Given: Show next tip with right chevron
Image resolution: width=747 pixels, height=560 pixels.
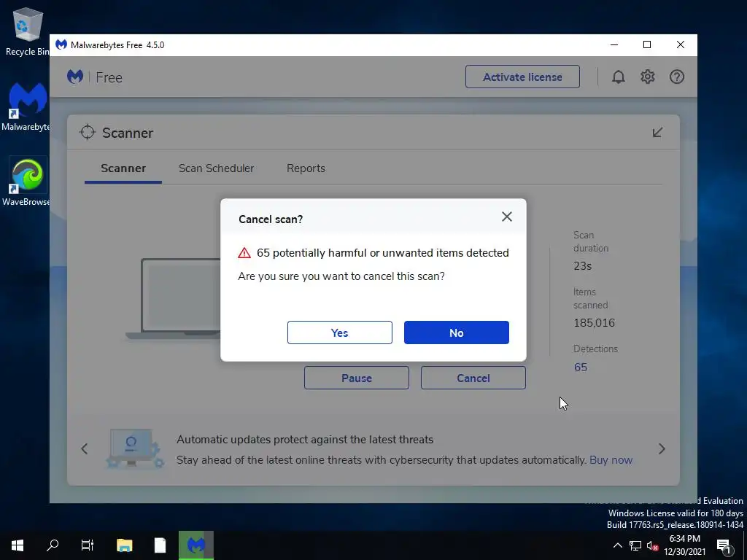Looking at the screenshot, I should click(662, 448).
